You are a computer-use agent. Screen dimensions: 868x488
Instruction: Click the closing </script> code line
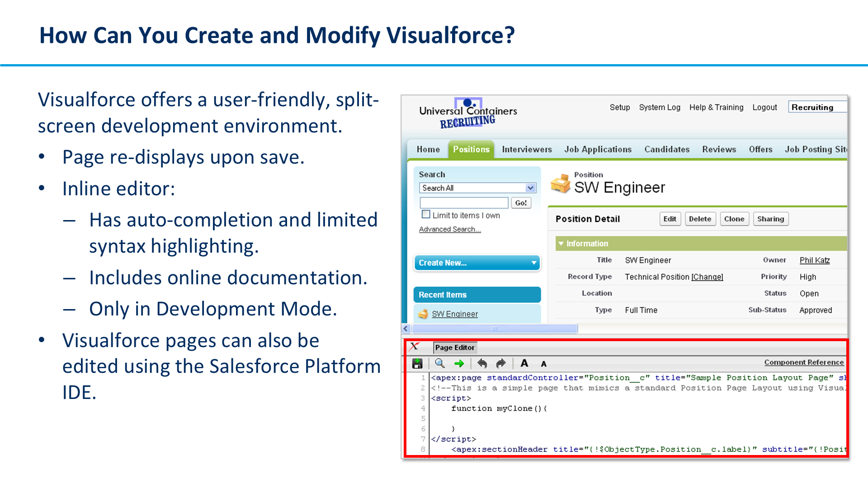[453, 439]
